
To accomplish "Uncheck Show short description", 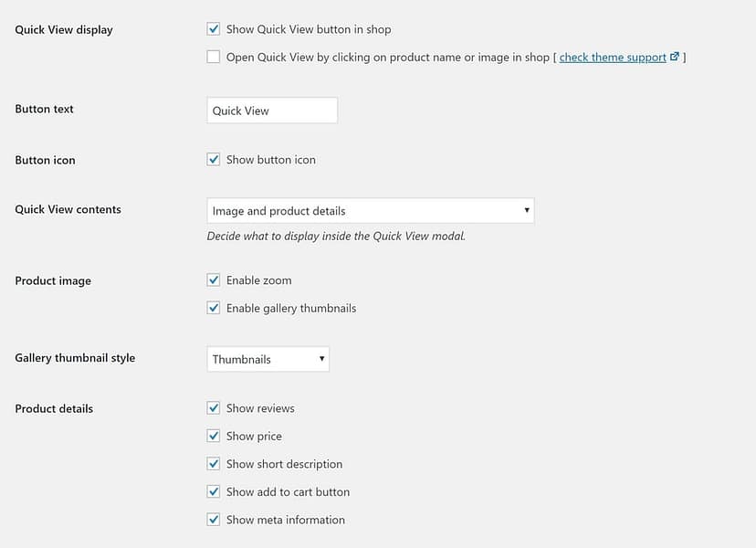I will point(213,464).
